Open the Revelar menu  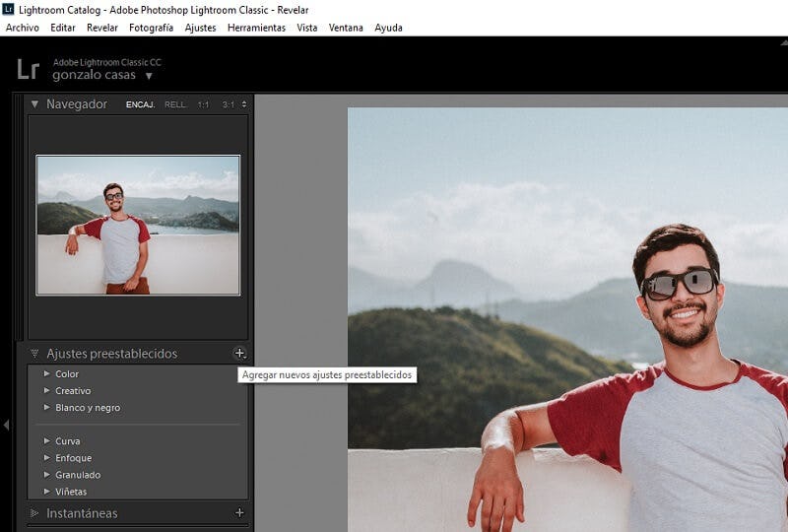coord(102,28)
